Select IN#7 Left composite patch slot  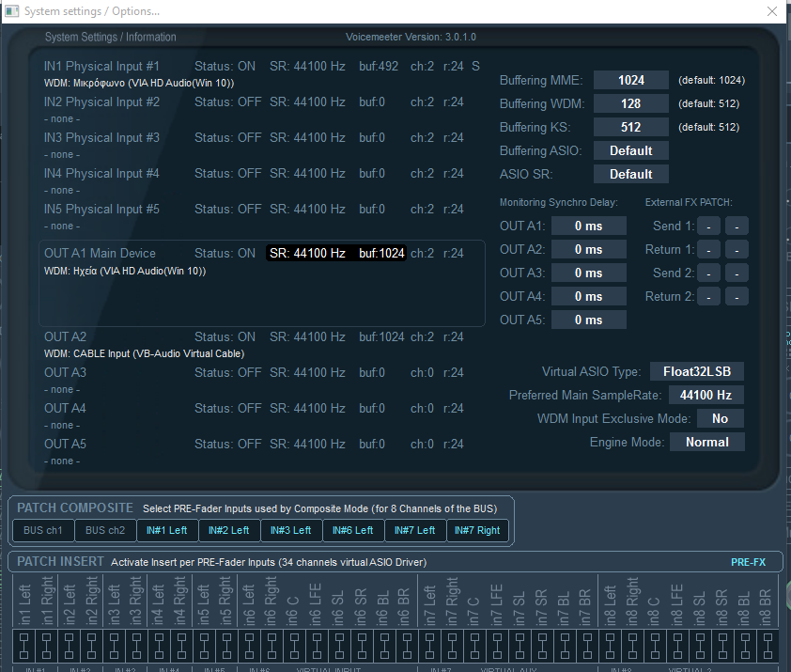pyautogui.click(x=415, y=530)
